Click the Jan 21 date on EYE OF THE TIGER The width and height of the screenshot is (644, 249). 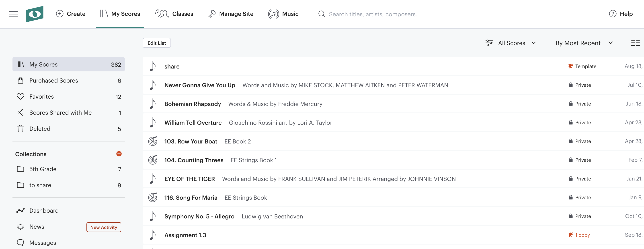[634, 179]
